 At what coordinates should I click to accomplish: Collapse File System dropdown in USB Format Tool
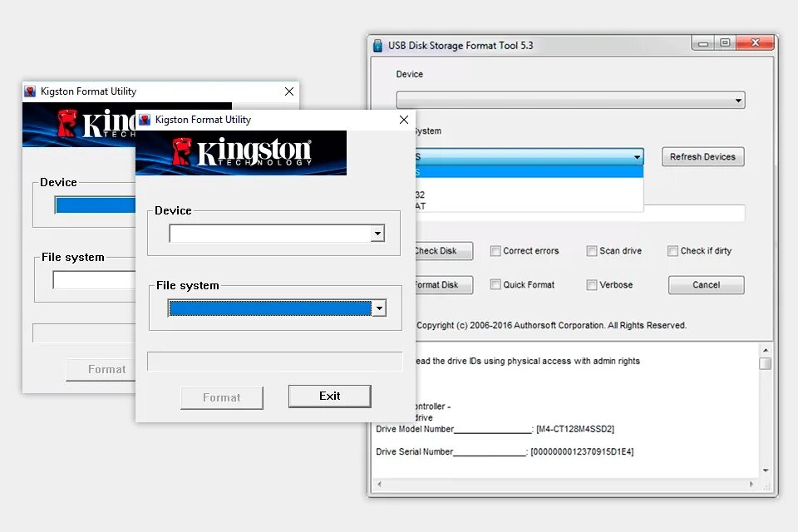637,157
